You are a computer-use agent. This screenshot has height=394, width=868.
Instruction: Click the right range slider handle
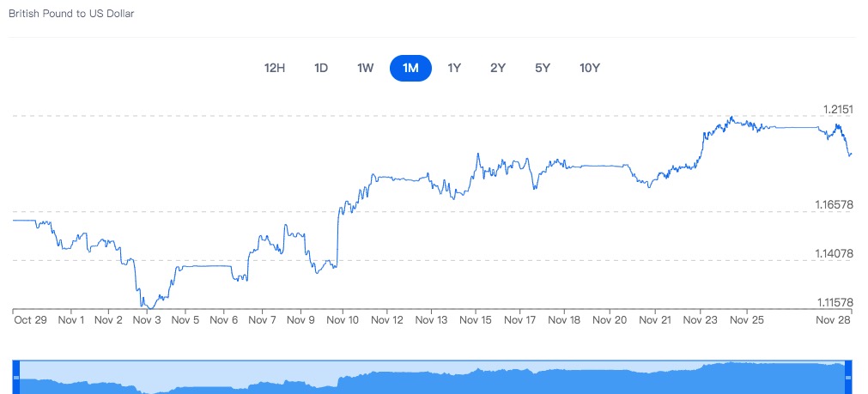[x=848, y=378]
